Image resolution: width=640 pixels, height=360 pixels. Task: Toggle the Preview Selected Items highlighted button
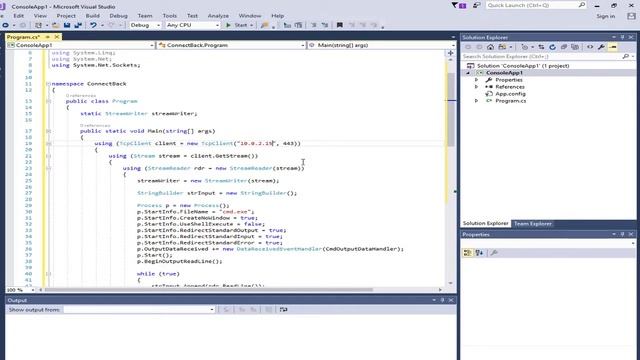(x=613, y=47)
